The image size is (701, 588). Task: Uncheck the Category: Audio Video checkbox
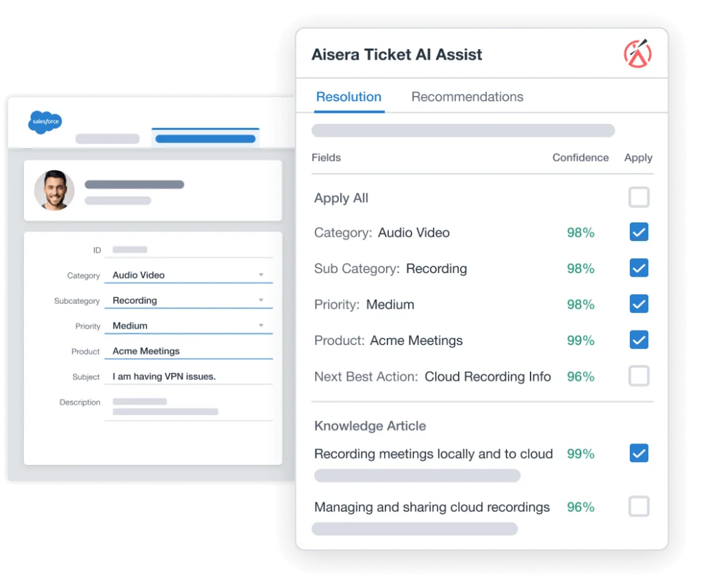click(x=639, y=232)
